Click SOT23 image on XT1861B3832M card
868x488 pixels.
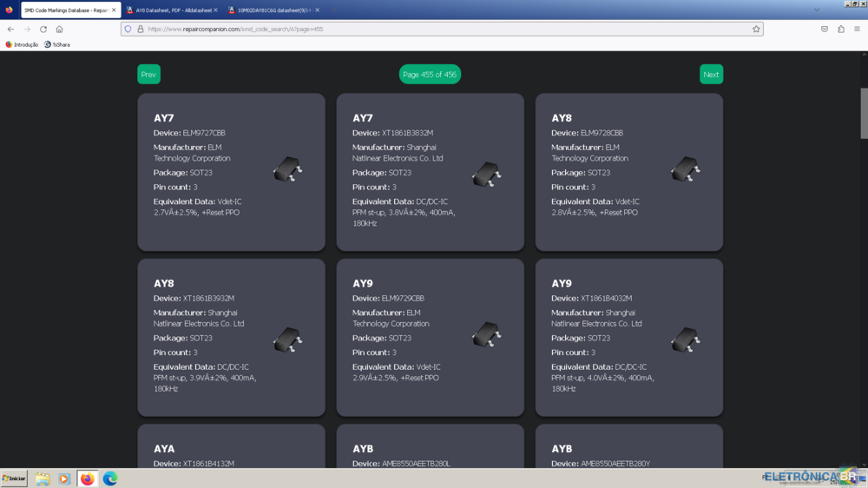(487, 174)
